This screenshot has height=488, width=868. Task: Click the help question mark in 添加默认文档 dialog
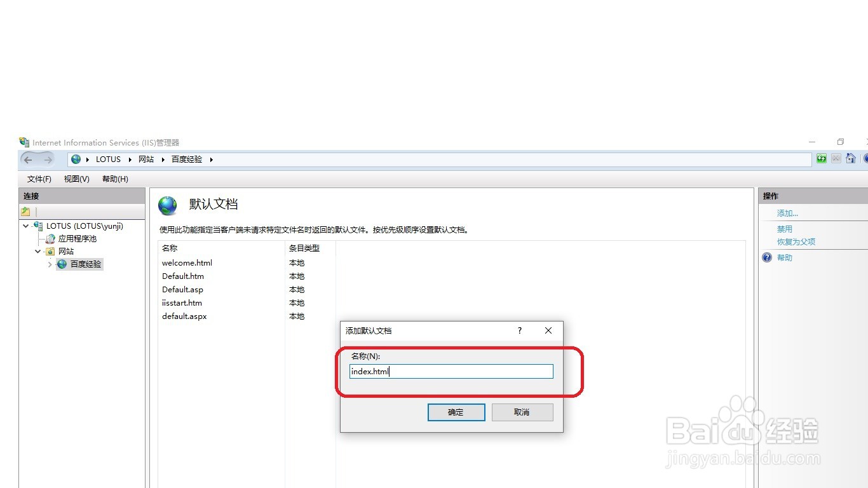click(x=519, y=330)
